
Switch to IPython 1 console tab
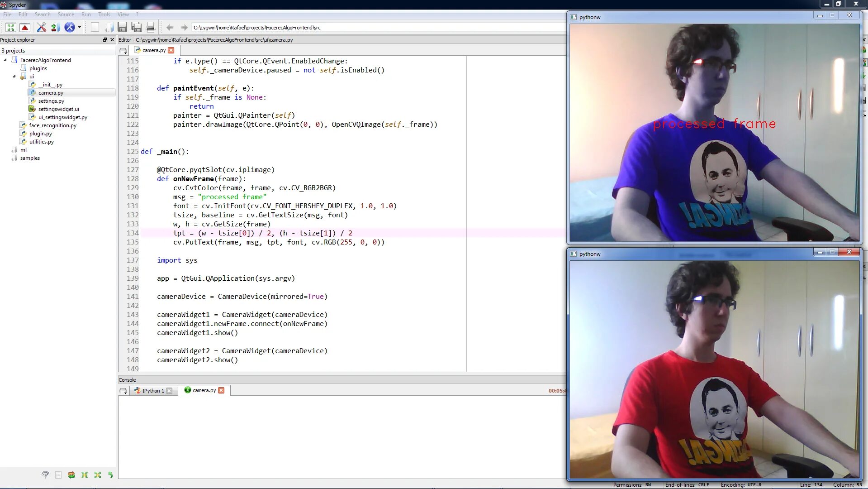(x=153, y=391)
